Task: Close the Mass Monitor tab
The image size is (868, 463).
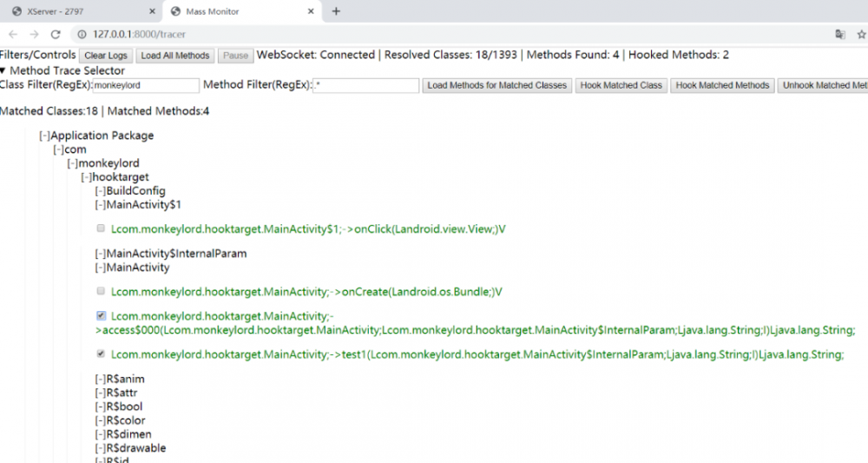Action: click(311, 11)
